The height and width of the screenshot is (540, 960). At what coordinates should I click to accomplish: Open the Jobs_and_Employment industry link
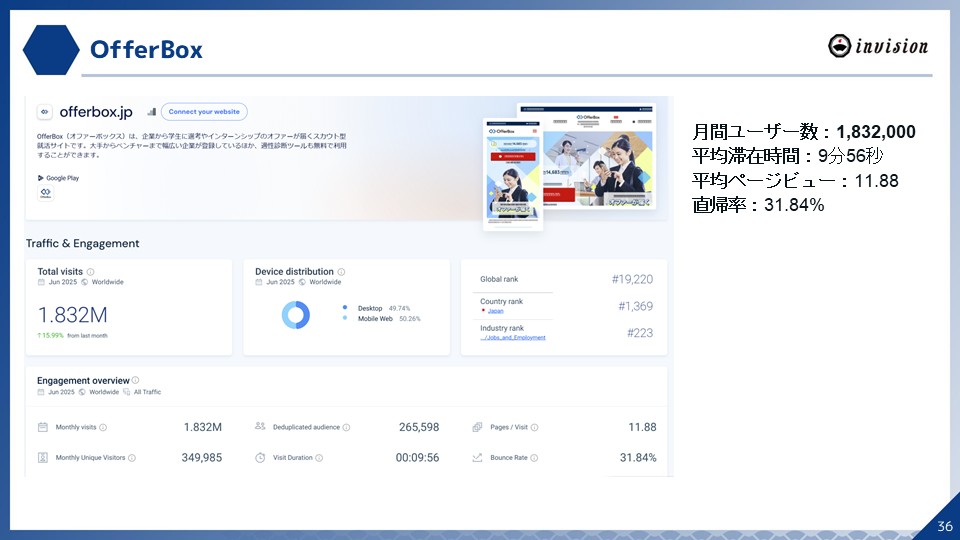512,337
